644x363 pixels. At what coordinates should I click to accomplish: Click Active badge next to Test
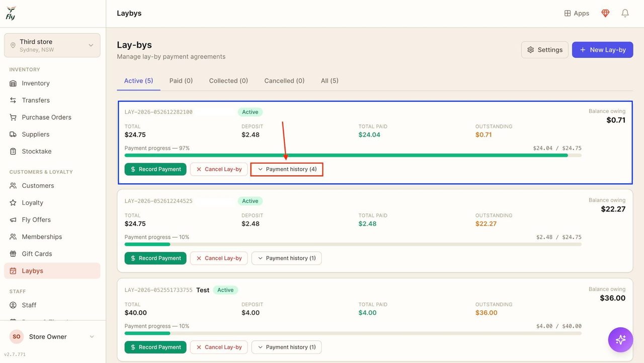(x=225, y=290)
